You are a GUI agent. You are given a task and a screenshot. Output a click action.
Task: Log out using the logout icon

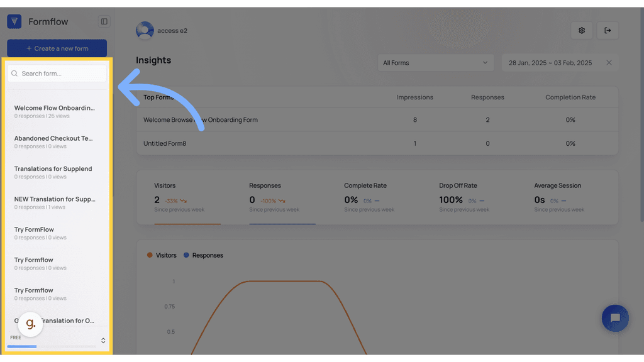(x=608, y=30)
